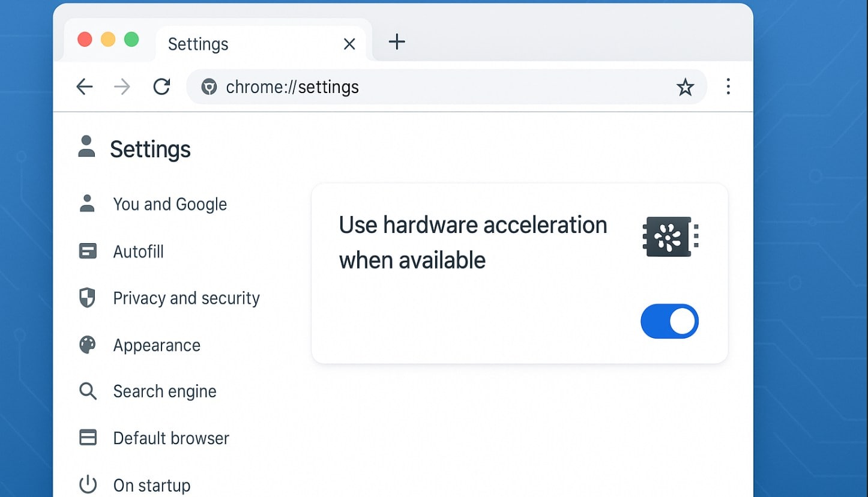868x497 pixels.
Task: Navigate back using the back arrow
Action: pyautogui.click(x=85, y=86)
